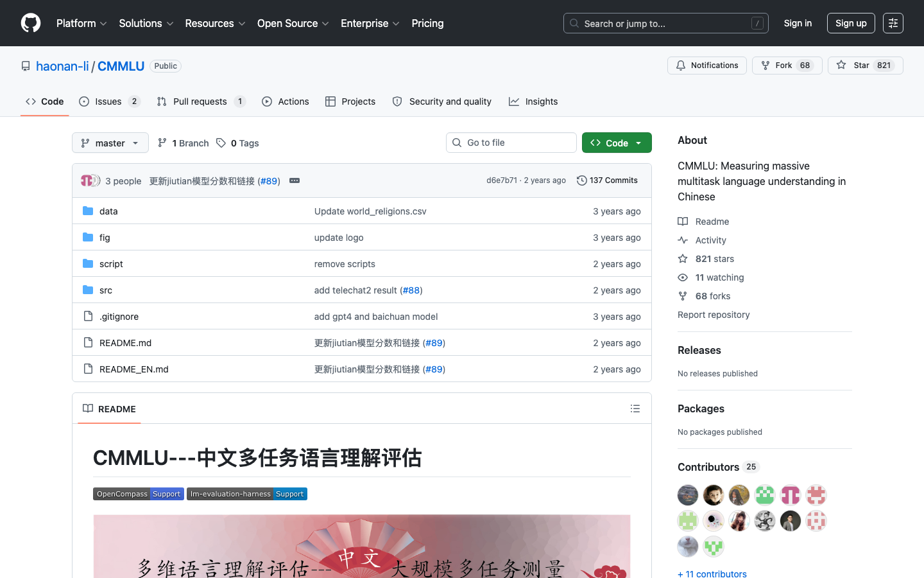Open the Projects tab
Screen dimensions: 924x578
(x=350, y=101)
